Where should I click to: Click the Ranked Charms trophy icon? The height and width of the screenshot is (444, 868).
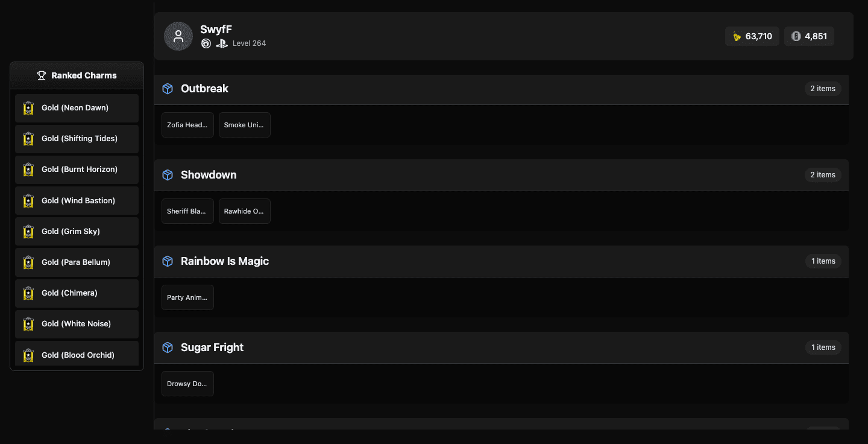(42, 75)
